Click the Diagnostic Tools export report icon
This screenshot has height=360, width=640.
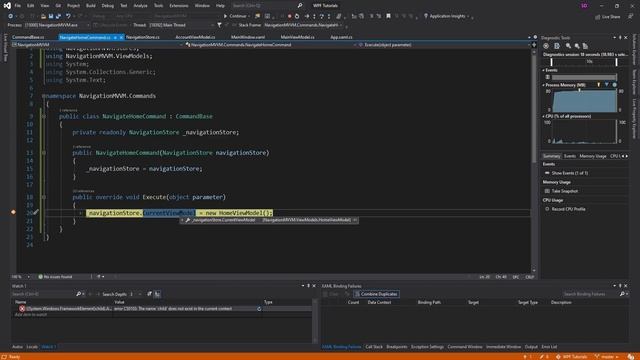557,46
